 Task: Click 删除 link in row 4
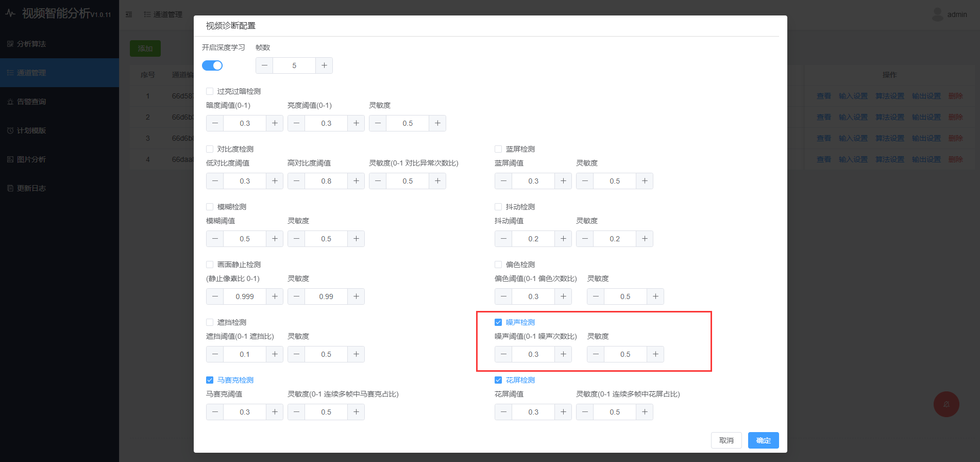coord(956,159)
